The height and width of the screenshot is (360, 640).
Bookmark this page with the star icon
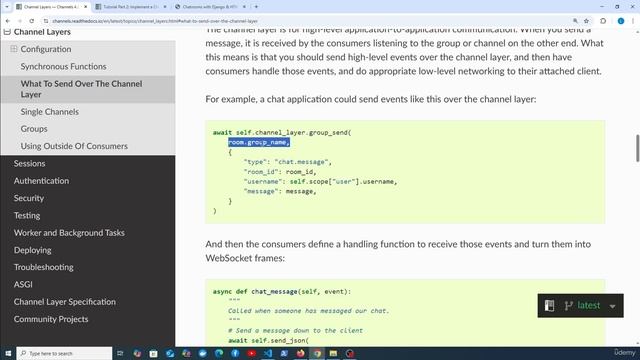587,21
